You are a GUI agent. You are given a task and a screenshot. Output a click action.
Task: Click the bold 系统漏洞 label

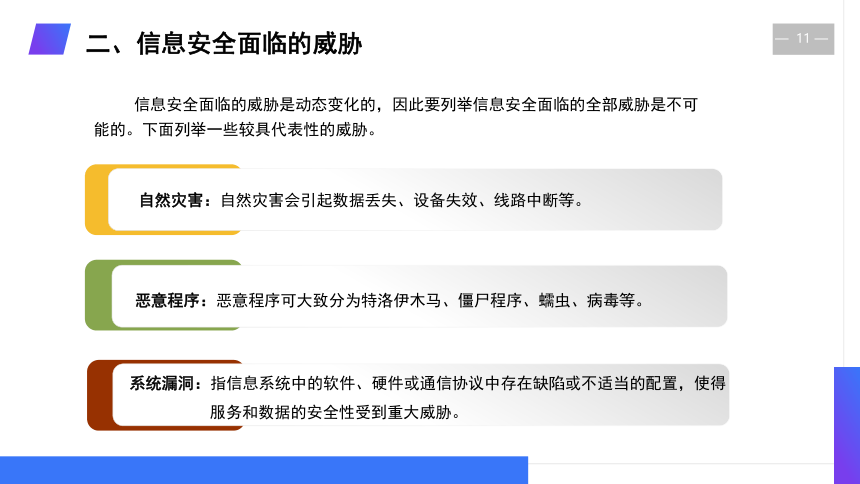[161, 383]
